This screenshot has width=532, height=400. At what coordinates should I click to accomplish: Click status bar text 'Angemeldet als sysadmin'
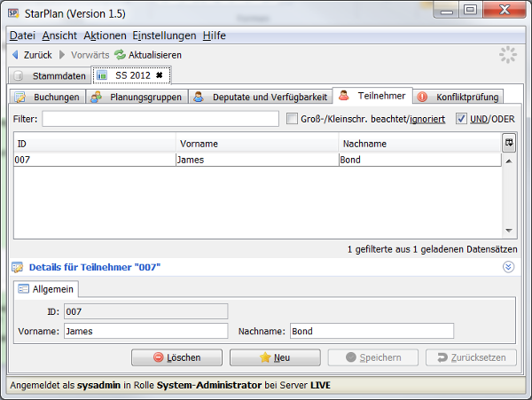pyautogui.click(x=65, y=386)
